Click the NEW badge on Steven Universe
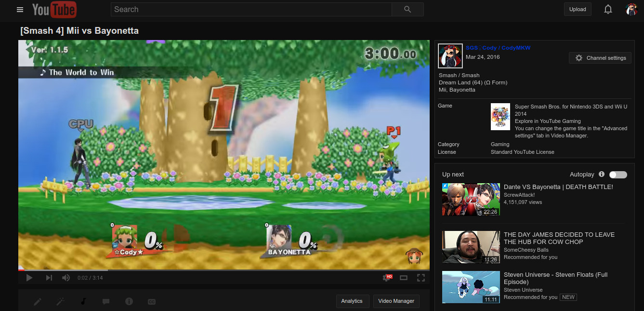 tap(568, 297)
